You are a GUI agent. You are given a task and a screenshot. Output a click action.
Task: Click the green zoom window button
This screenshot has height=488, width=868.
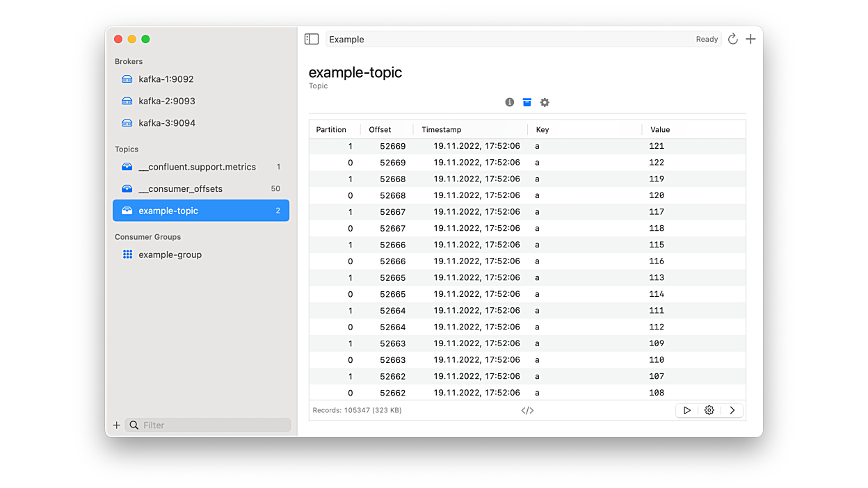click(145, 40)
